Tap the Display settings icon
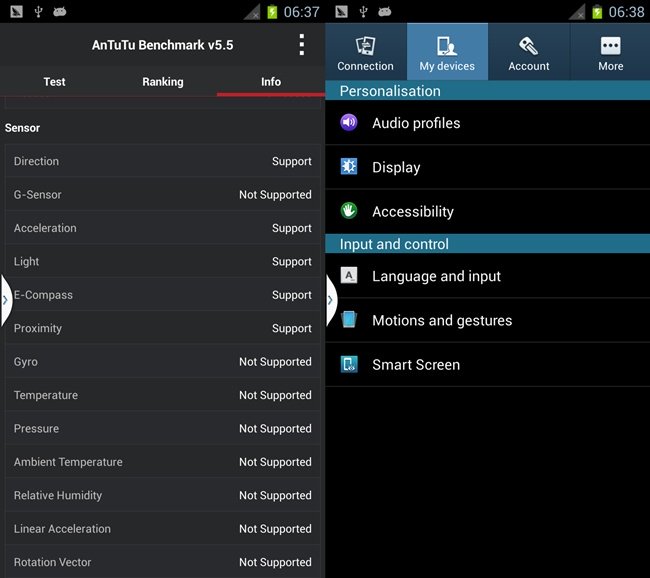 coord(349,167)
